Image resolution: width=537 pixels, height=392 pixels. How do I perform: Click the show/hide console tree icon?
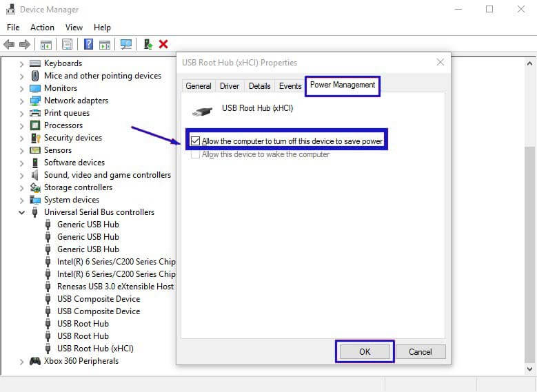pos(46,45)
